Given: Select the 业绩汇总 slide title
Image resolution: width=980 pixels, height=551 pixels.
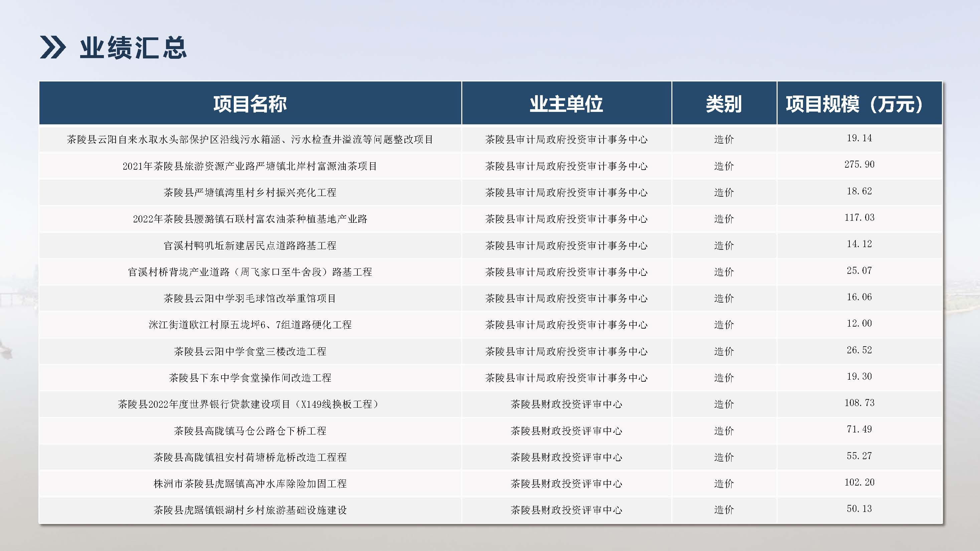Looking at the screenshot, I should [133, 48].
